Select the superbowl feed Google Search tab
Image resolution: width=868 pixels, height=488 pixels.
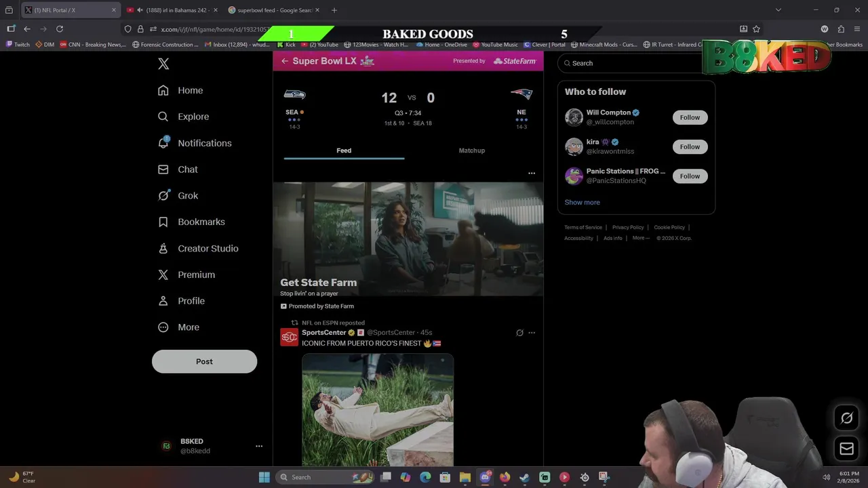tap(275, 10)
